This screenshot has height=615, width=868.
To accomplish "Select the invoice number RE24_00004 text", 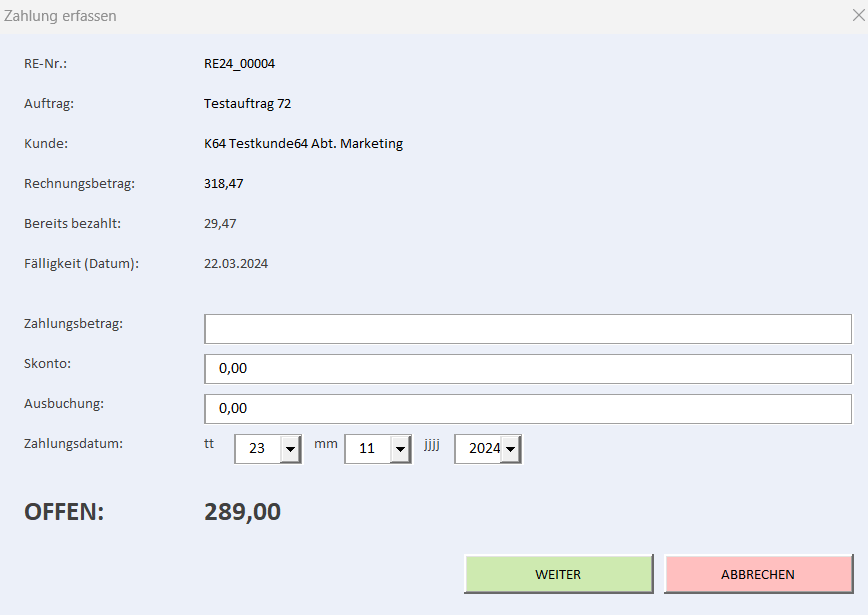I will [239, 64].
